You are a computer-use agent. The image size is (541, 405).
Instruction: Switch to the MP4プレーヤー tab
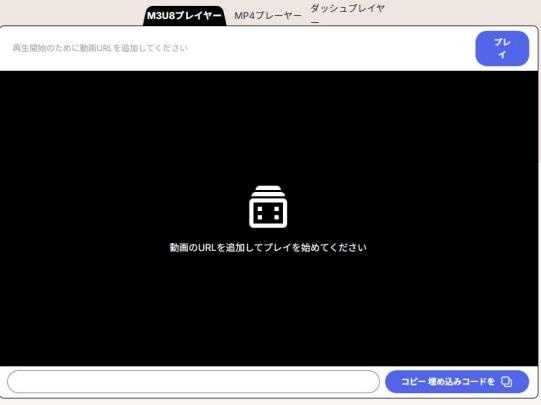268,16
